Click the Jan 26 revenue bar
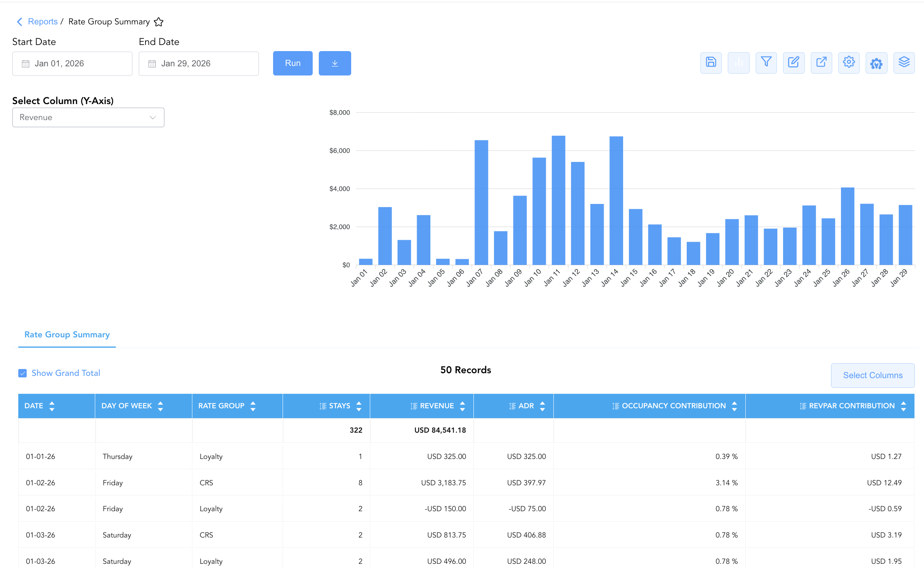Screen dimensions: 924x568 pyautogui.click(x=847, y=226)
